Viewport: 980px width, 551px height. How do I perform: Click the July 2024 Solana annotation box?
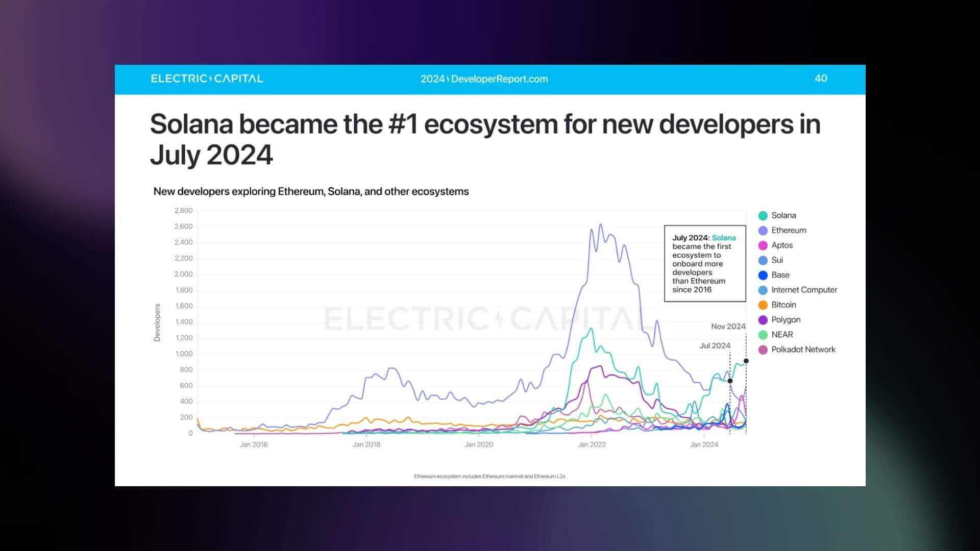click(x=704, y=263)
